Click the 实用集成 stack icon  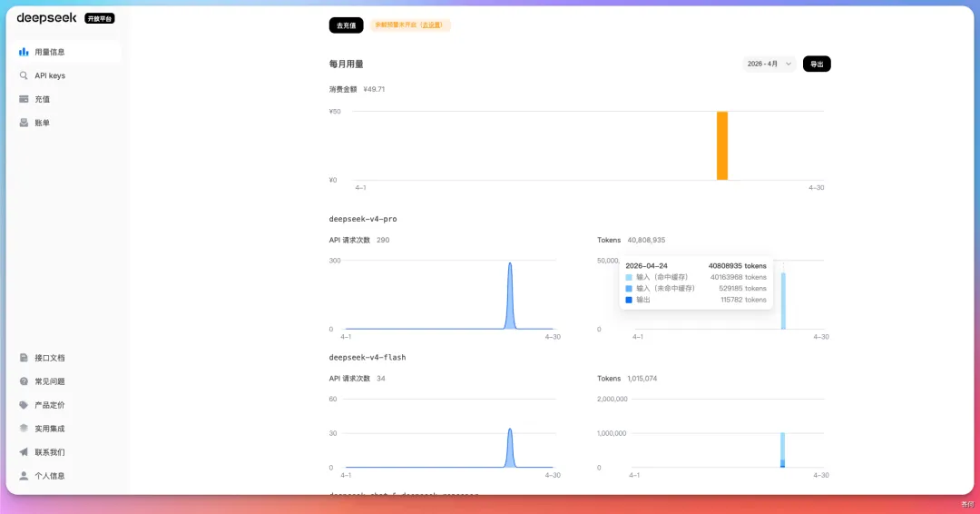tap(24, 429)
